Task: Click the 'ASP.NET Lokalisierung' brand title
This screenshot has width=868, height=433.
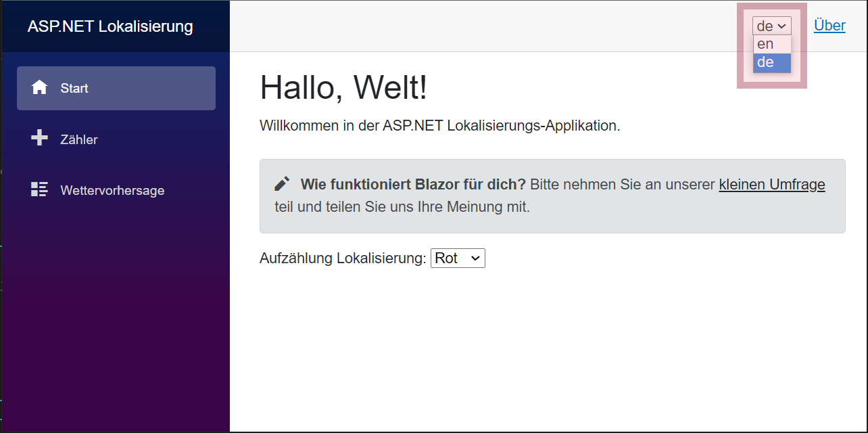Action: (110, 26)
